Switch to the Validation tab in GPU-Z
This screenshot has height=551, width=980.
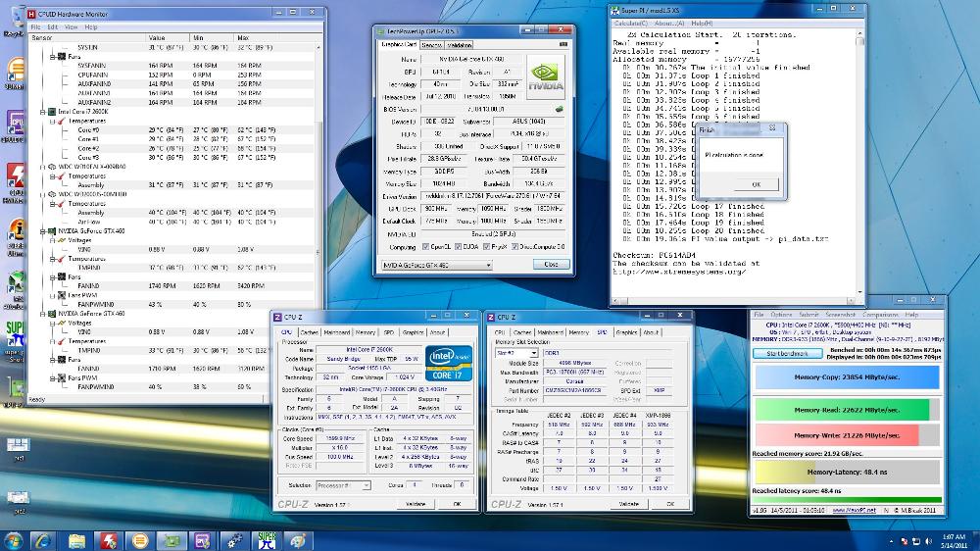pos(460,45)
